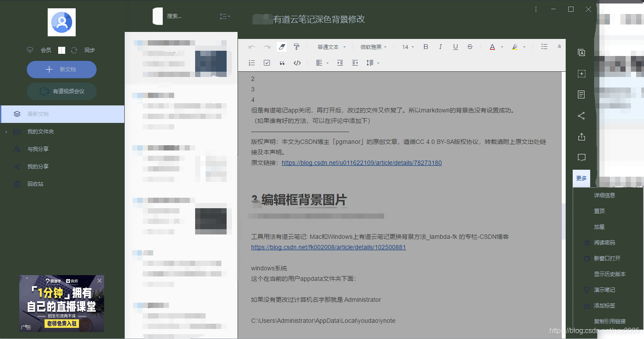
Task: Click the export/save icon in right sidebar
Action: (x=581, y=136)
